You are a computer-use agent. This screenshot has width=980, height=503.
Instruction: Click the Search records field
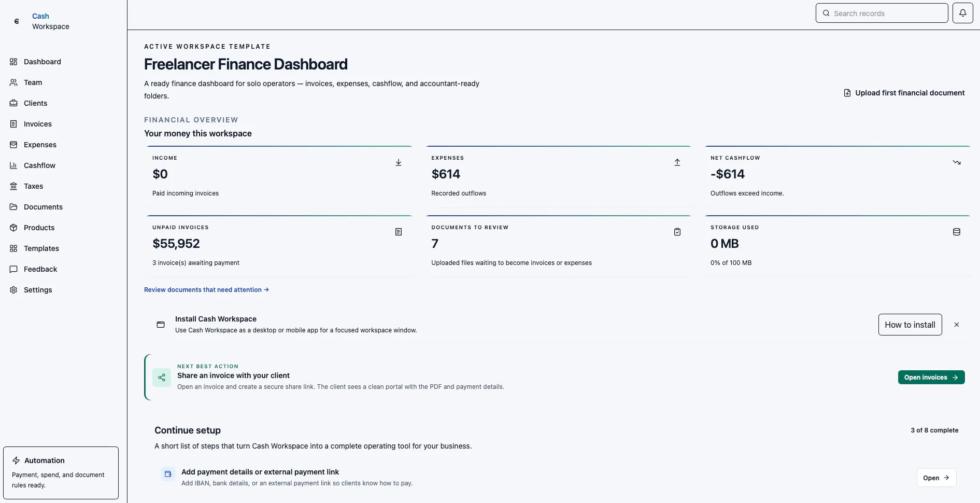pos(882,13)
